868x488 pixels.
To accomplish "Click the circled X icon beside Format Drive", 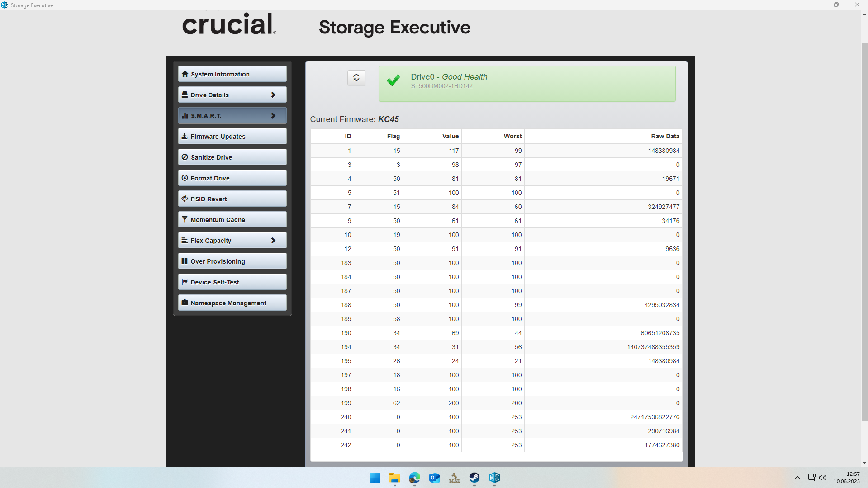I will point(185,178).
